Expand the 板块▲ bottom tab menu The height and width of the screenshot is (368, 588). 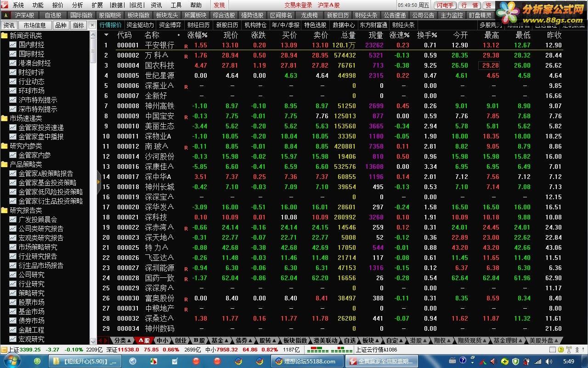point(371,340)
